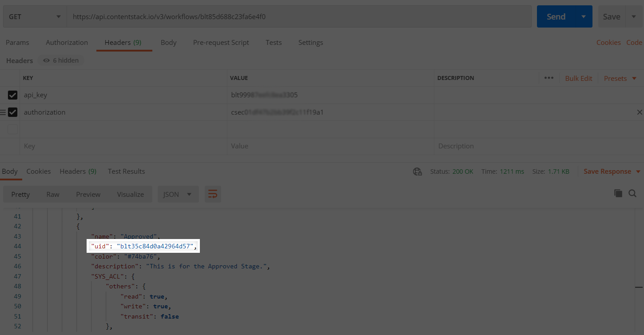Click the uid value blt35c84d0a42964d57
The height and width of the screenshot is (335, 644).
(x=155, y=246)
